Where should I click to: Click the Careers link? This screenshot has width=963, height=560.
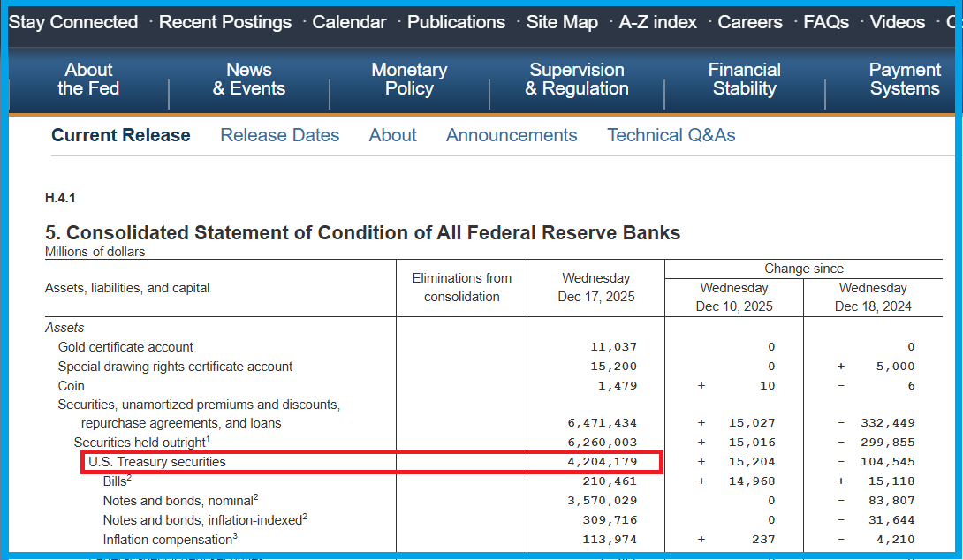tap(750, 22)
